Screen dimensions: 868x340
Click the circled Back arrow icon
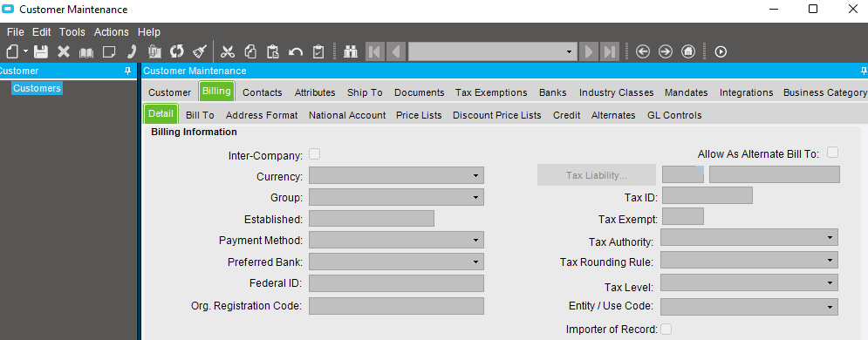coord(643,51)
